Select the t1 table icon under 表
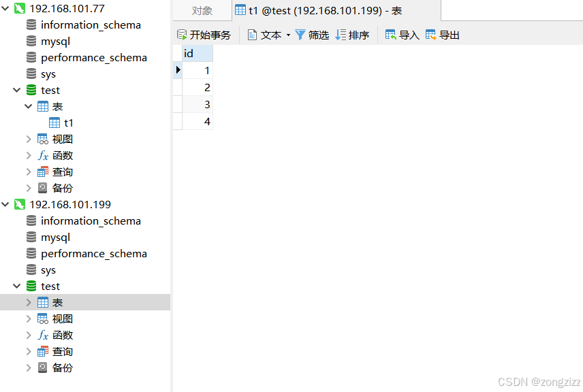The image size is (583, 392). pos(55,122)
